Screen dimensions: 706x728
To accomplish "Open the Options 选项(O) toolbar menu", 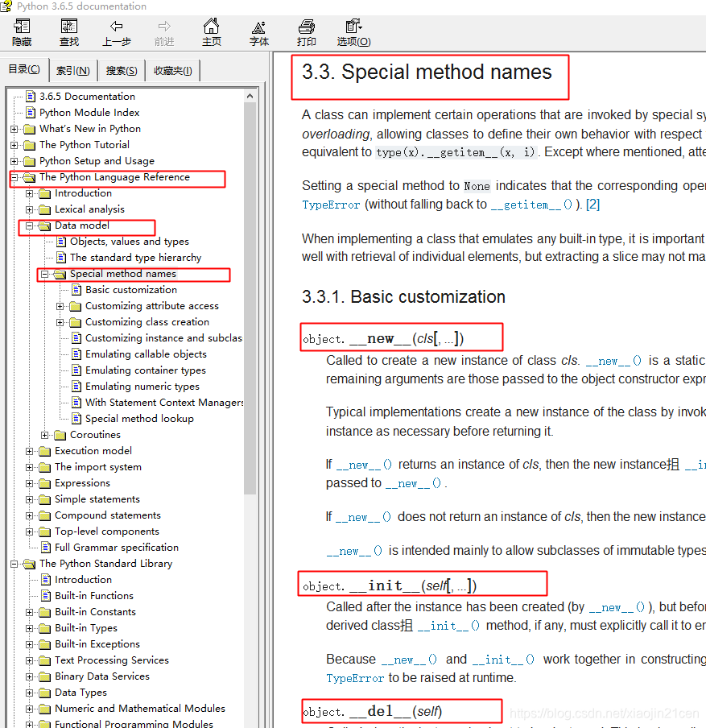I will click(353, 32).
